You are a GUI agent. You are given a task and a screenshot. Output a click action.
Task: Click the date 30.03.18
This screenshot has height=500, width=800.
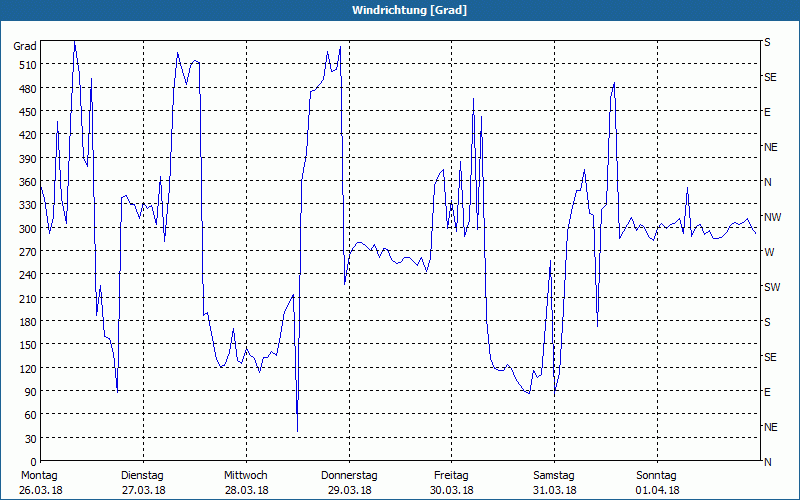click(452, 490)
